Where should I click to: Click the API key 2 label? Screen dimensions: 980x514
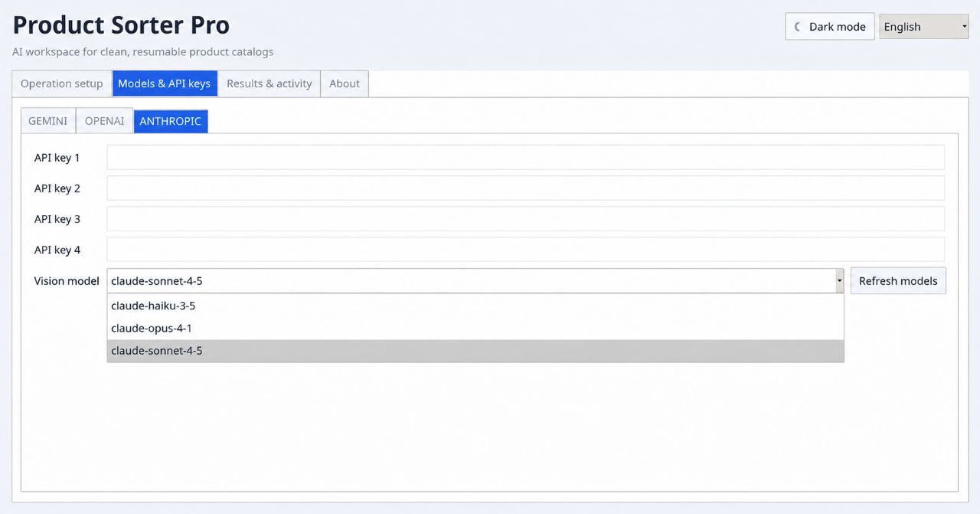pos(57,188)
